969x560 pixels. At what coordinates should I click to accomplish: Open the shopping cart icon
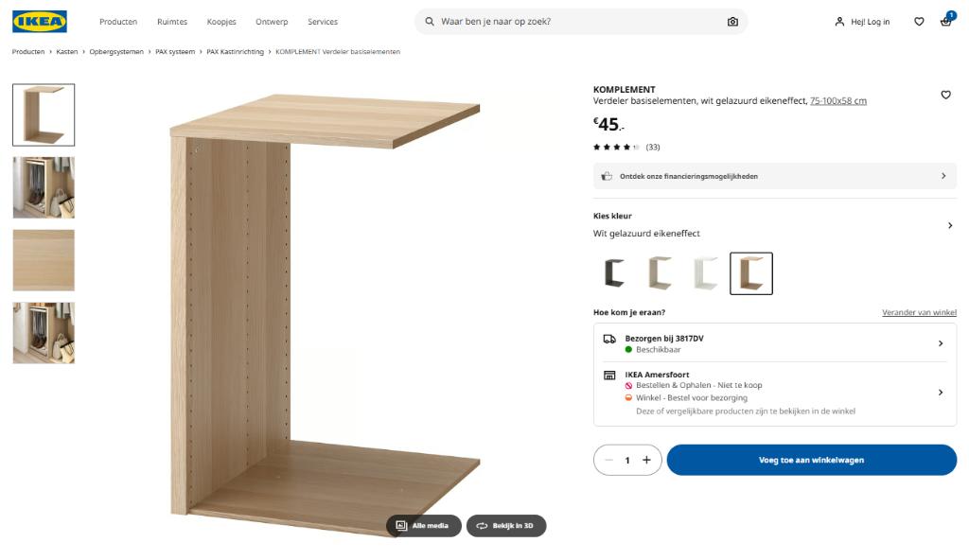point(945,21)
